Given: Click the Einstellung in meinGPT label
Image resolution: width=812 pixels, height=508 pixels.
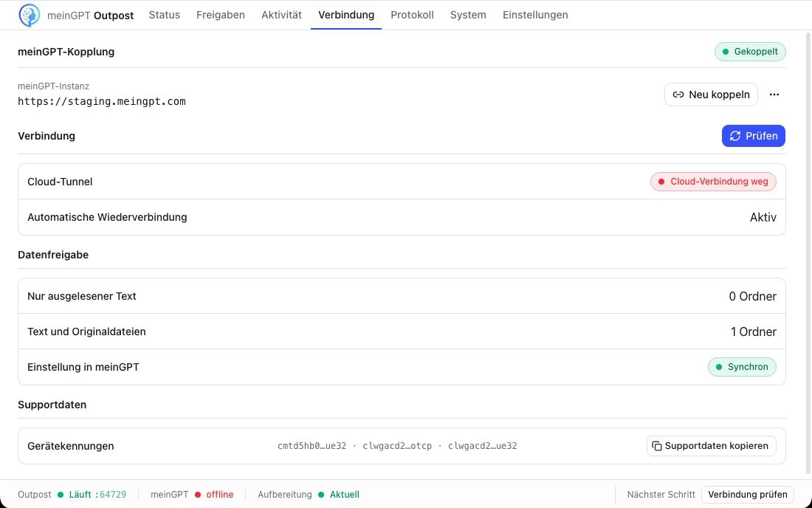Looking at the screenshot, I should pos(83,367).
